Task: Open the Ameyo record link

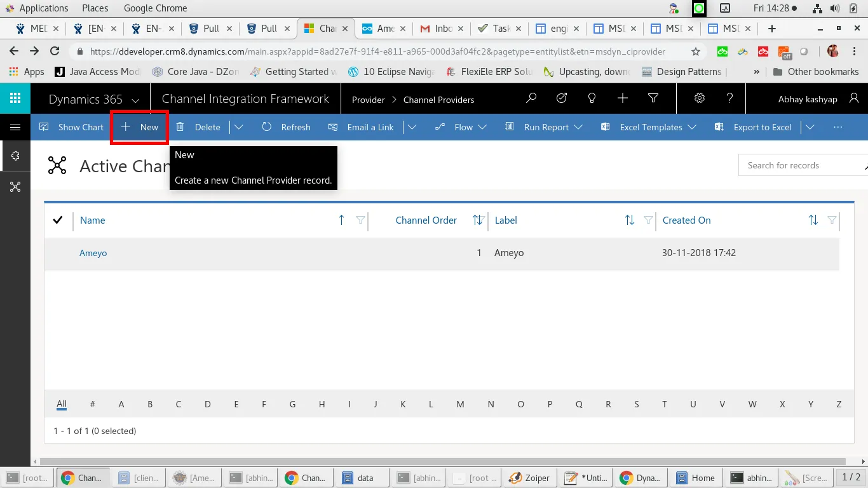Action: 93,253
